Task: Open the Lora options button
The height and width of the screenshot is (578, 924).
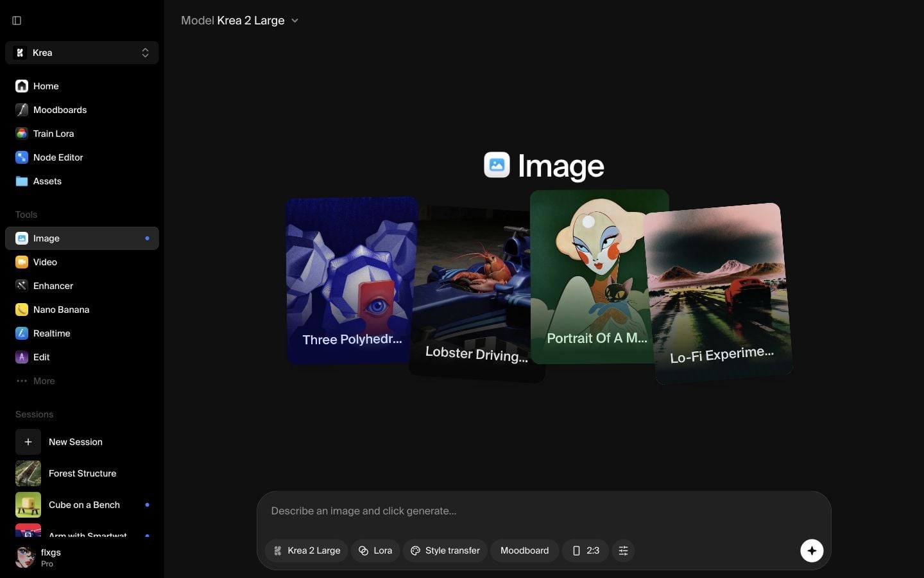Action: pos(375,550)
